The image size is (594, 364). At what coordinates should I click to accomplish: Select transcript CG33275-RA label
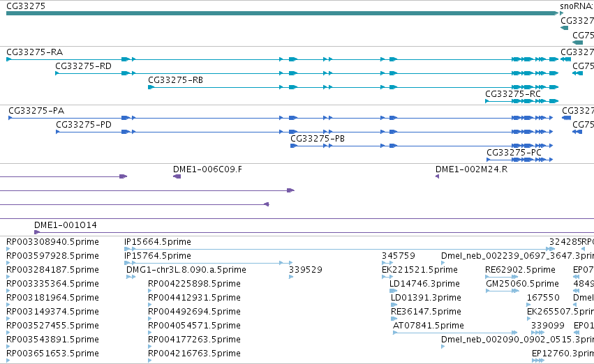pos(34,52)
